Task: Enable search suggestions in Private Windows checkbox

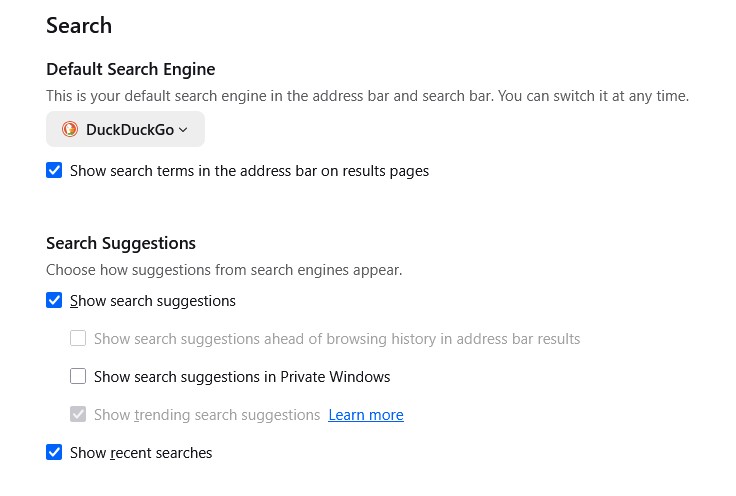Action: tap(78, 377)
